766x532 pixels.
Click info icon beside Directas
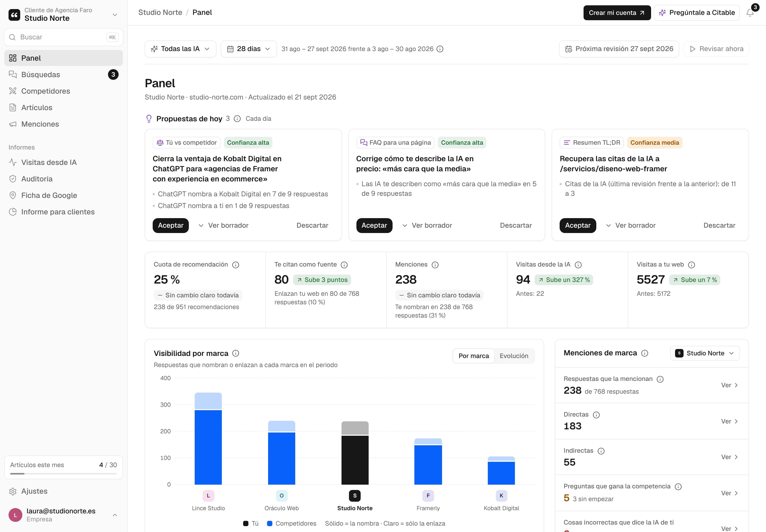(x=596, y=415)
